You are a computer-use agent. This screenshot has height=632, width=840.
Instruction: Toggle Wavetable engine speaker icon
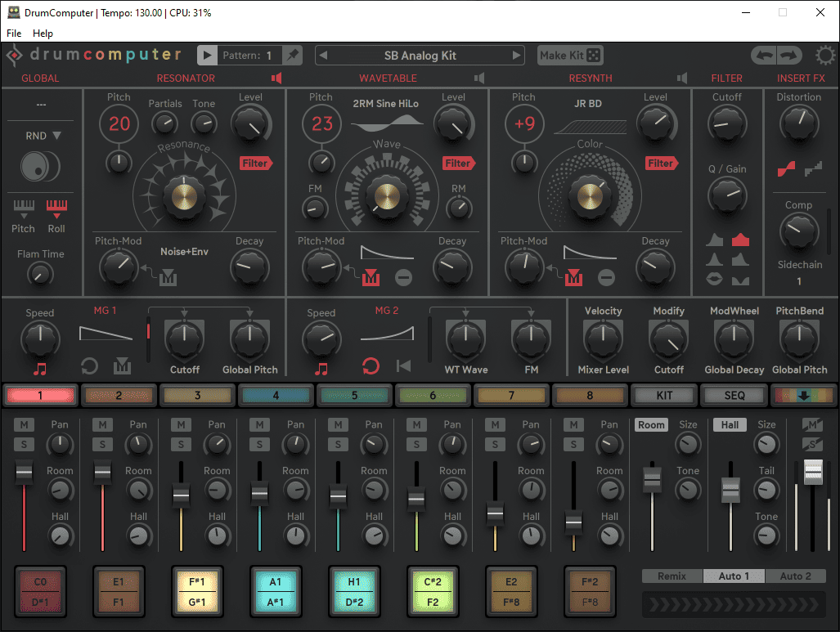click(x=479, y=78)
